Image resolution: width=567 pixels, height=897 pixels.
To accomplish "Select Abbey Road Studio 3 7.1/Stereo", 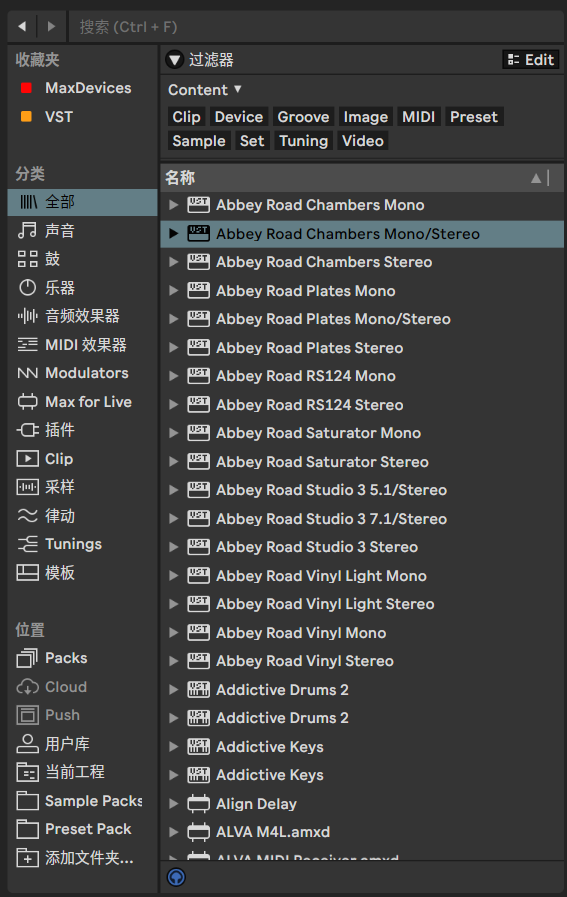I will point(362,519).
